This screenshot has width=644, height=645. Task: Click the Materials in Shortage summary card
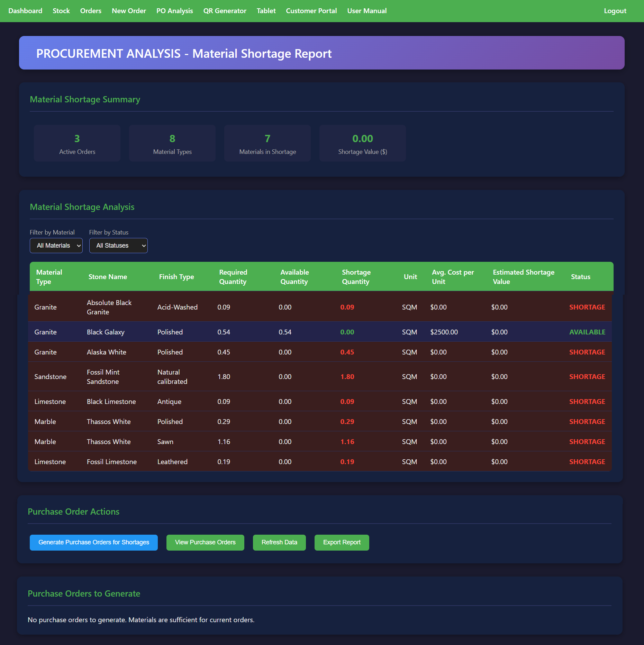pos(267,143)
